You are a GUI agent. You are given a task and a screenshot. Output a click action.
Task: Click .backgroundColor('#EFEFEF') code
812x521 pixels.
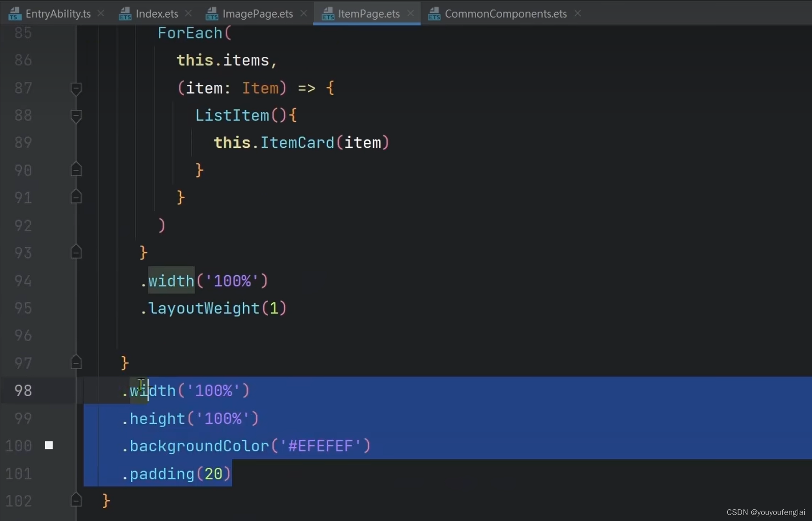(x=246, y=446)
